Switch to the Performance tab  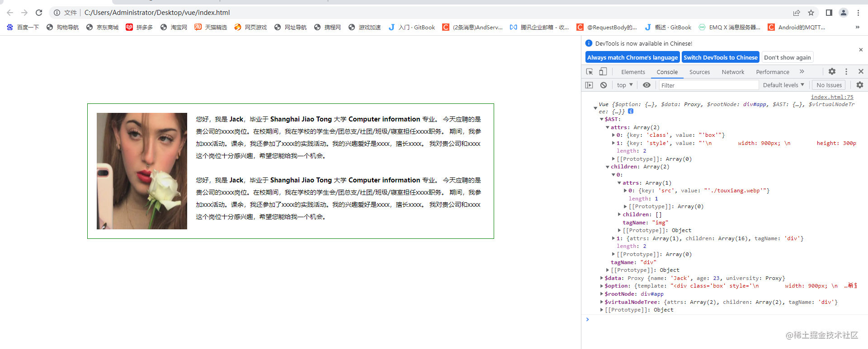click(x=773, y=72)
